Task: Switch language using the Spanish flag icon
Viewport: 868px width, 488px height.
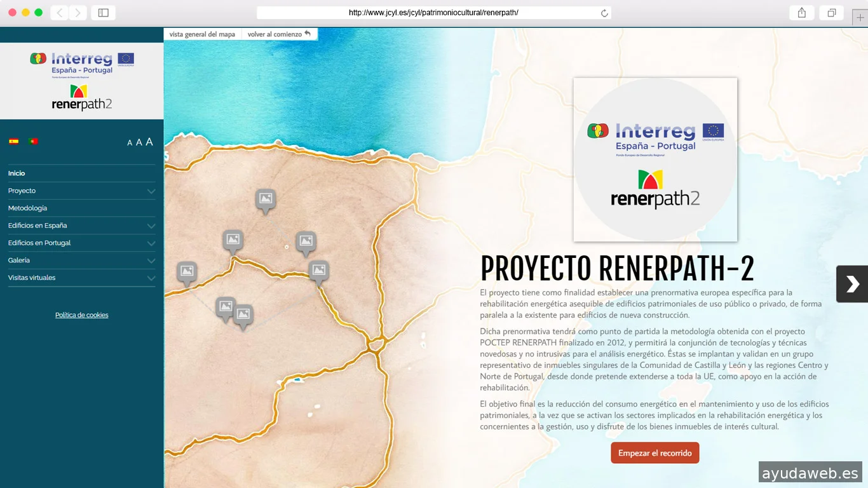Action: [13, 142]
